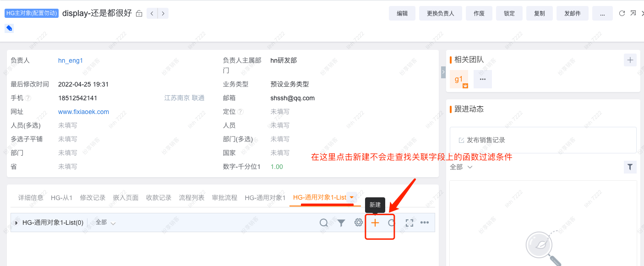Click the 江苏南京 联通 location text

pyautogui.click(x=185, y=98)
